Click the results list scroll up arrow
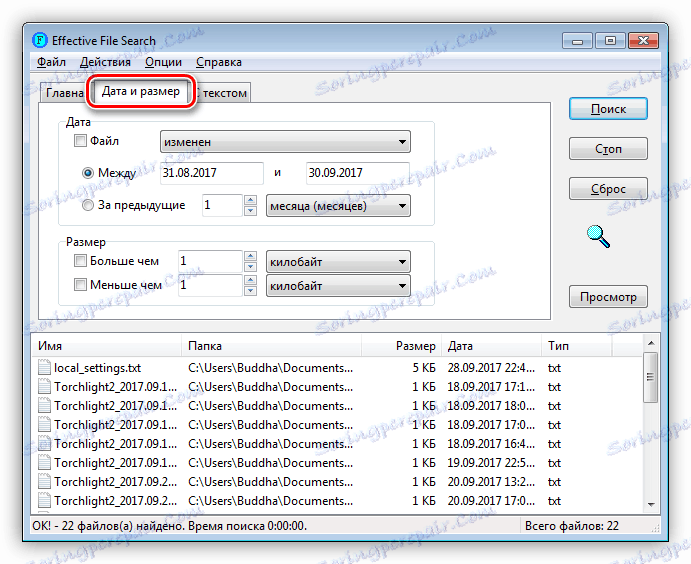The image size is (691, 564). click(651, 343)
